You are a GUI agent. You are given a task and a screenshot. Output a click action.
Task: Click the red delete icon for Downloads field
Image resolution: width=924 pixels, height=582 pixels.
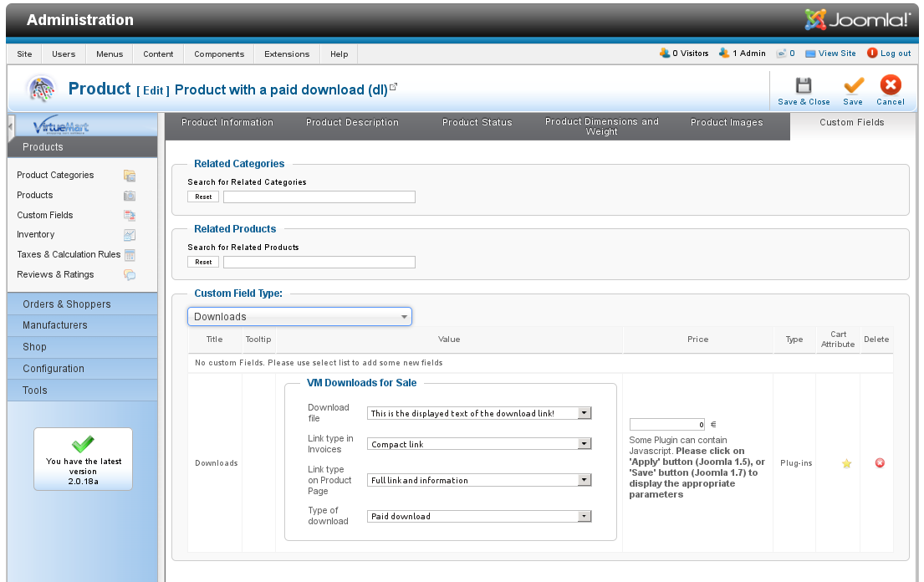(880, 463)
